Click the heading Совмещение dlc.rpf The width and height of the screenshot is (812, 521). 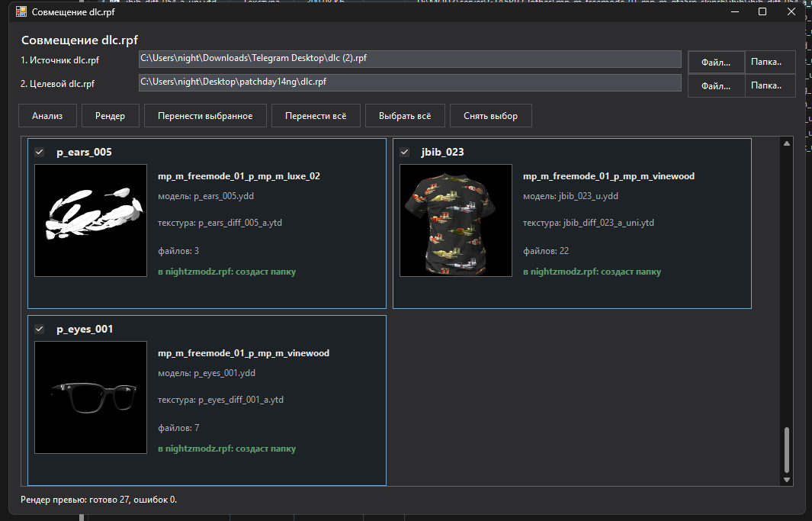coord(80,40)
